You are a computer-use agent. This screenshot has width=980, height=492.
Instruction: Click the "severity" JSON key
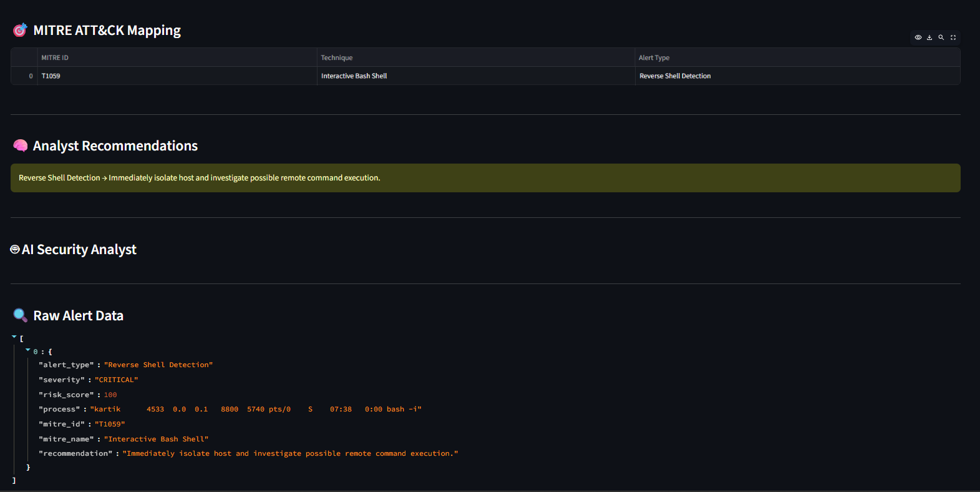click(62, 380)
